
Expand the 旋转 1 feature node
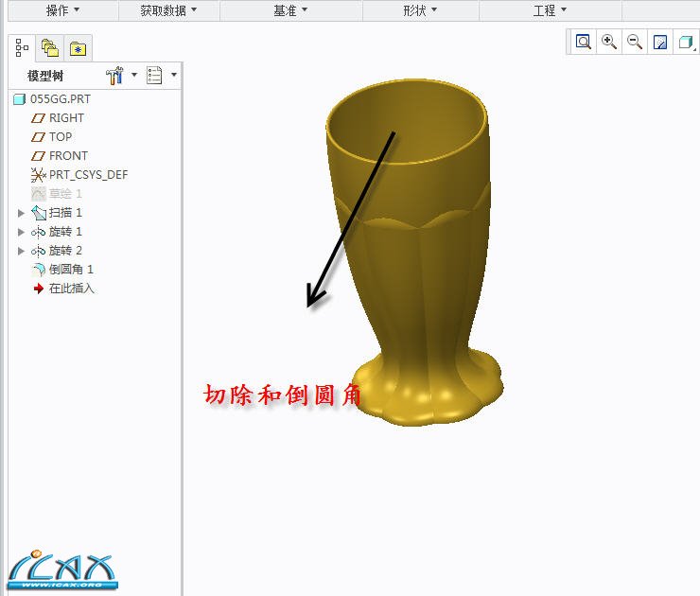(x=21, y=232)
